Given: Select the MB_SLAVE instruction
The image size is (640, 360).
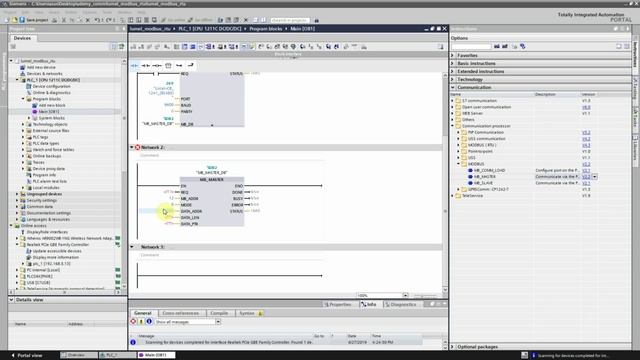Looking at the screenshot, I should tap(483, 183).
